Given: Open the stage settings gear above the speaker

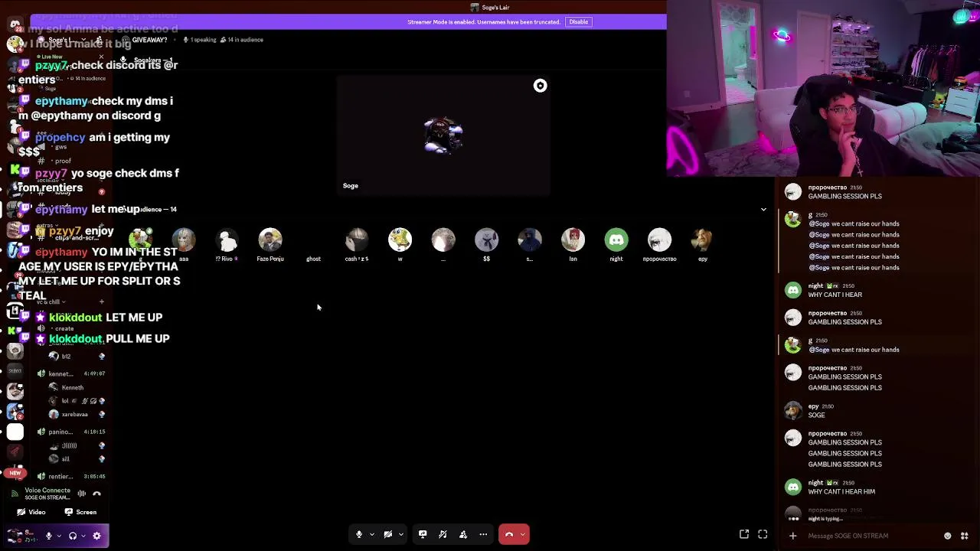Looking at the screenshot, I should coord(540,86).
